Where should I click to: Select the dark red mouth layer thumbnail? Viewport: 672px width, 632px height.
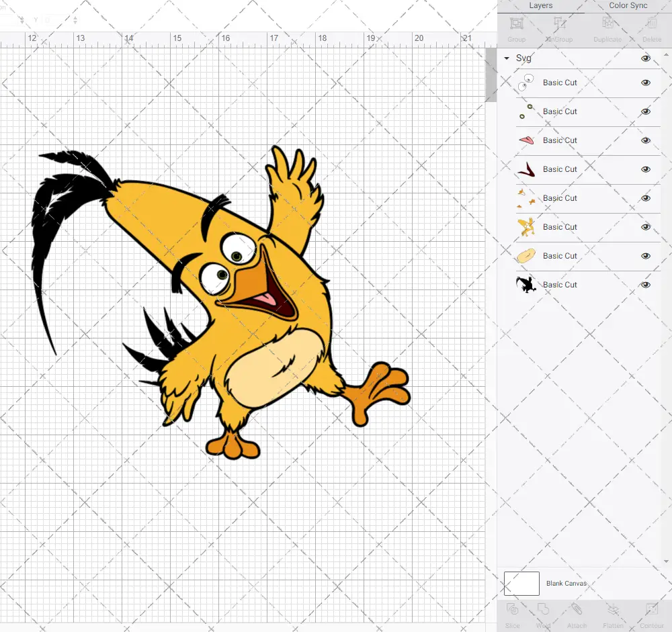526,169
